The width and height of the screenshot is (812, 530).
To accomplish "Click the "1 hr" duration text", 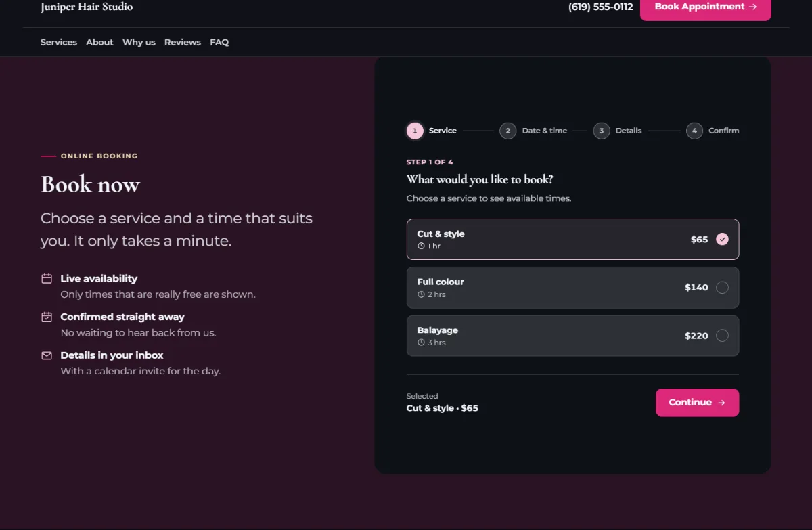I will pos(434,246).
